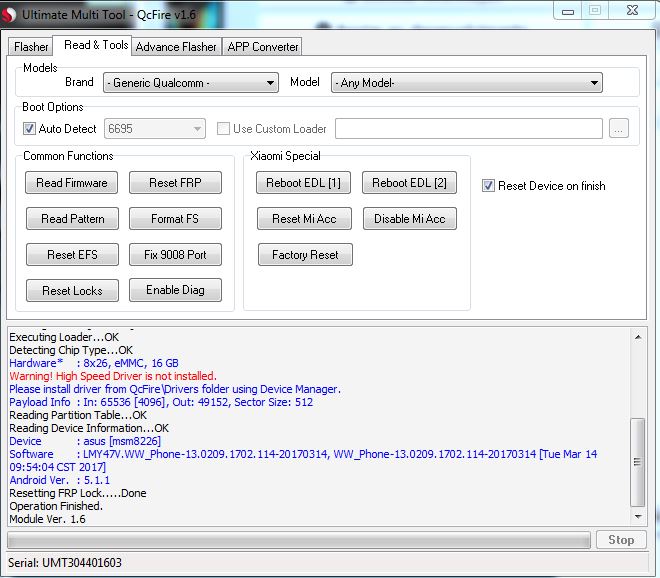The width and height of the screenshot is (660, 578).
Task: Click the 'Detecting Chip Type...OK' log line
Action: (x=71, y=350)
